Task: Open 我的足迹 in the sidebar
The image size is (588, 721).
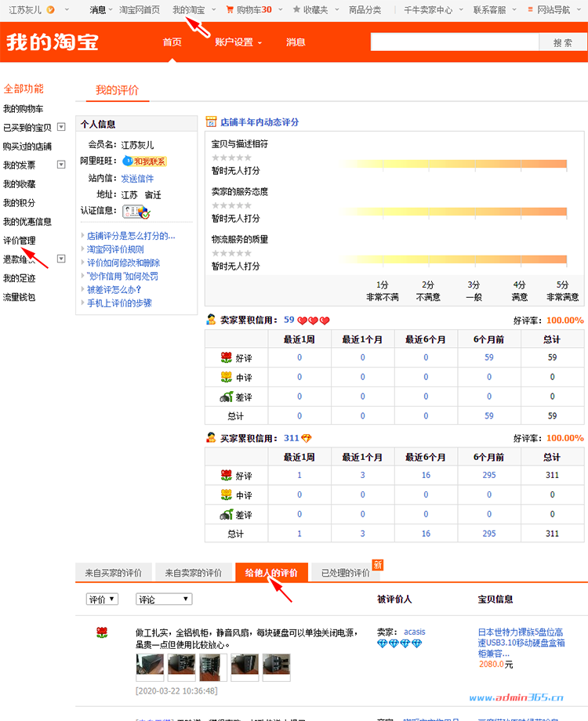Action: 20,278
